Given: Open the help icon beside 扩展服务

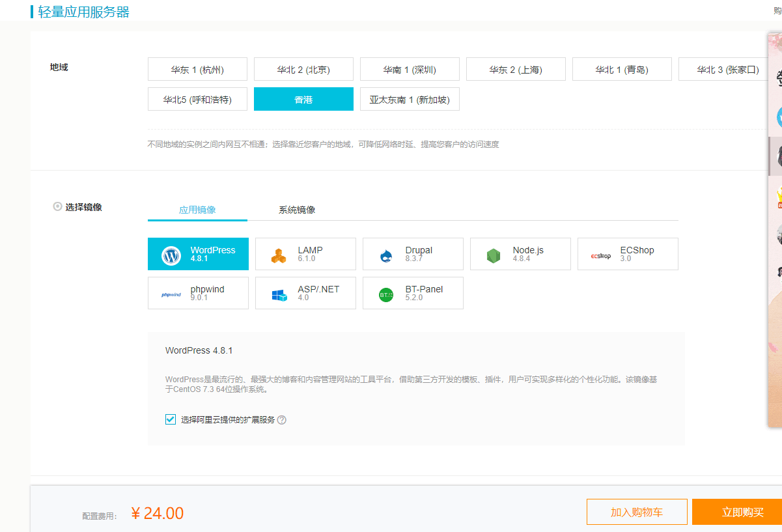Looking at the screenshot, I should 282,420.
